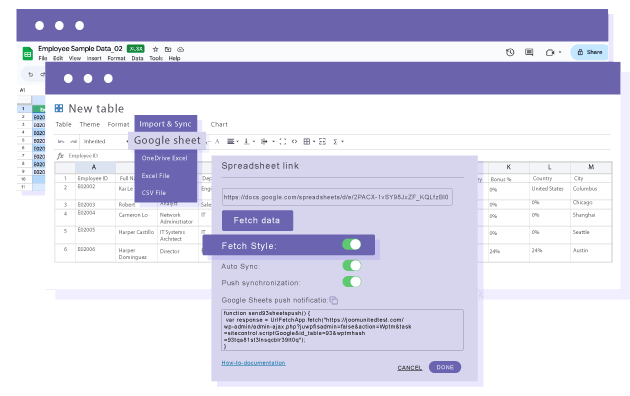This screenshot has width=630, height=396.
Task: Click the cell indent icon
Action: 264,141
